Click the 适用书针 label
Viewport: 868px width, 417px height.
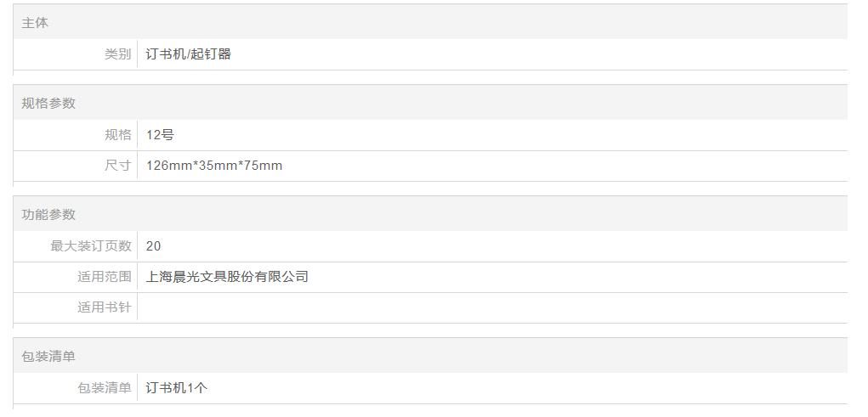105,307
